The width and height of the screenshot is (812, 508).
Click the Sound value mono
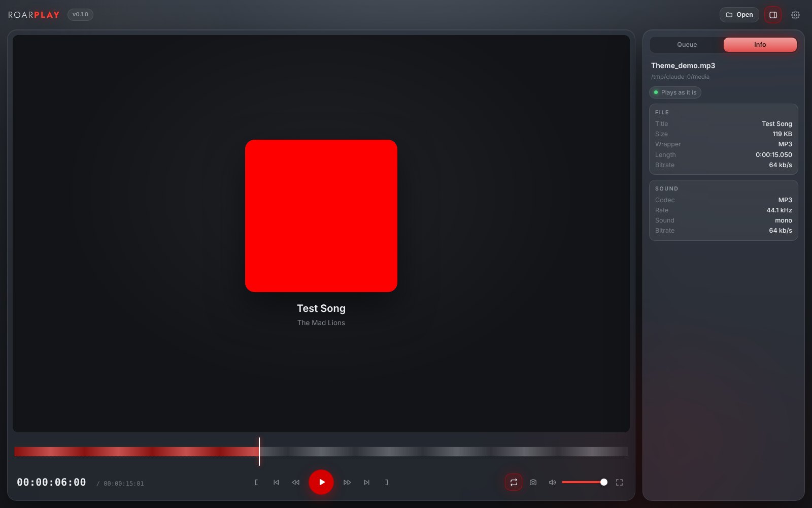tap(784, 220)
